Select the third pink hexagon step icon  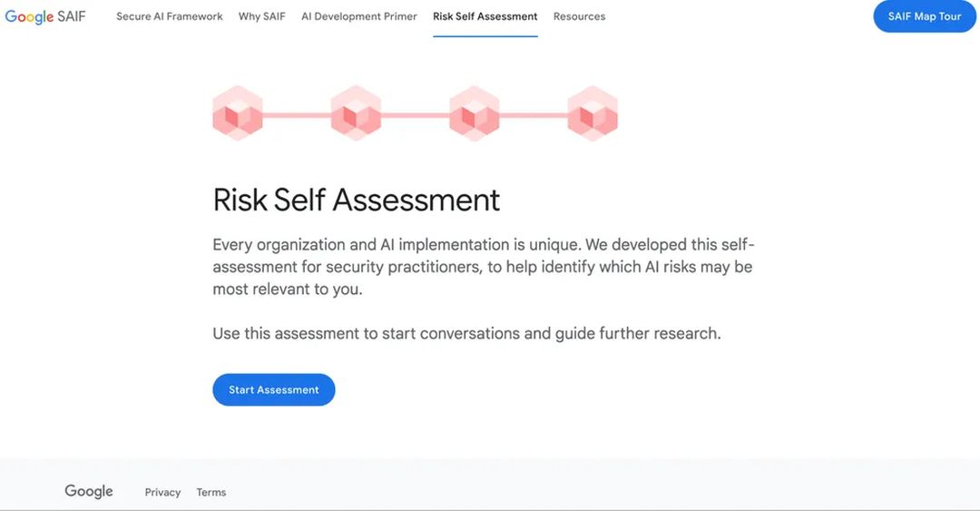[x=475, y=113]
